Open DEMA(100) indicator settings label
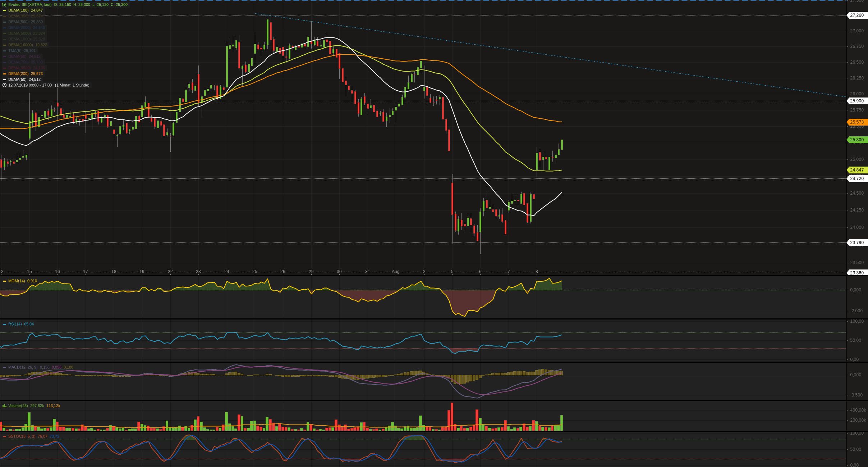The width and height of the screenshot is (868, 467). point(18,10)
